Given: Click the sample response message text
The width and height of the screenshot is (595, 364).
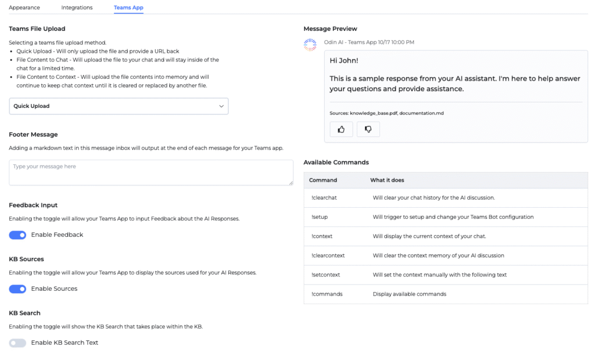Looking at the screenshot, I should [x=454, y=84].
